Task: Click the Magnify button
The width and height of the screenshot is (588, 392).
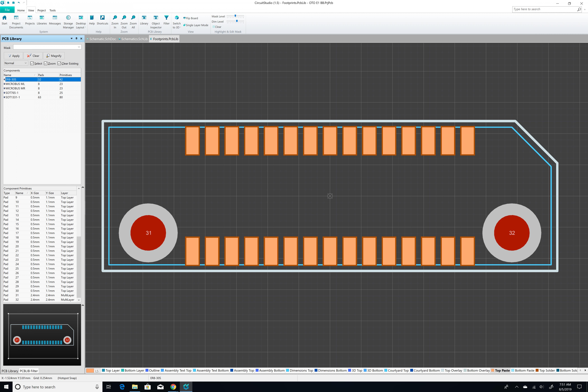Action: pos(54,56)
